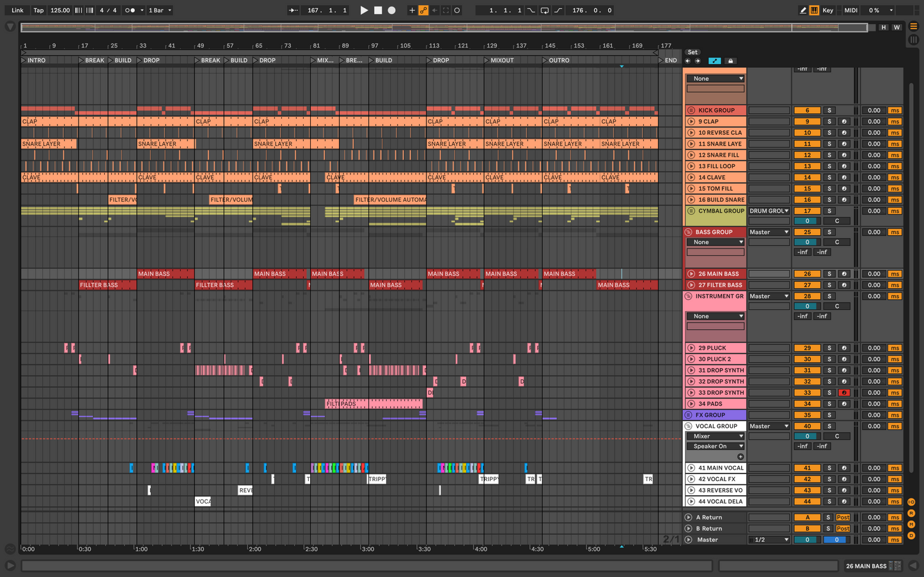The height and width of the screenshot is (577, 924).
Task: Arm the 33 DROP SYNTH track
Action: pyautogui.click(x=844, y=393)
